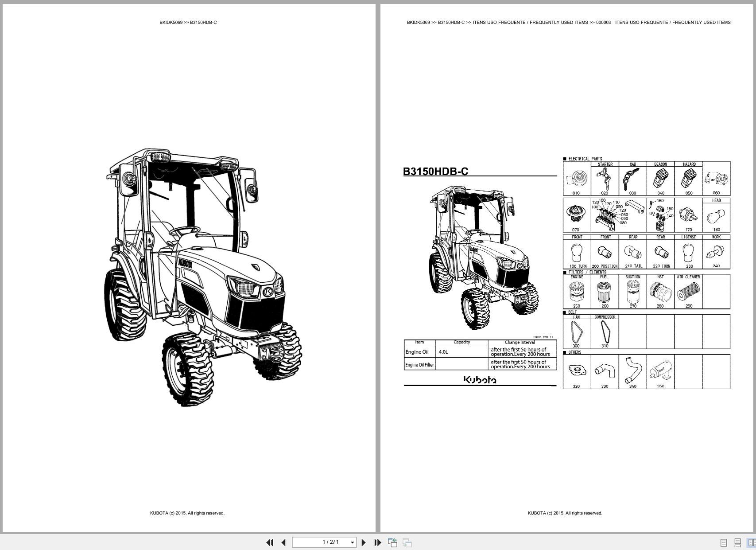Click the thermostat part 070 image

pyautogui.click(x=576, y=215)
